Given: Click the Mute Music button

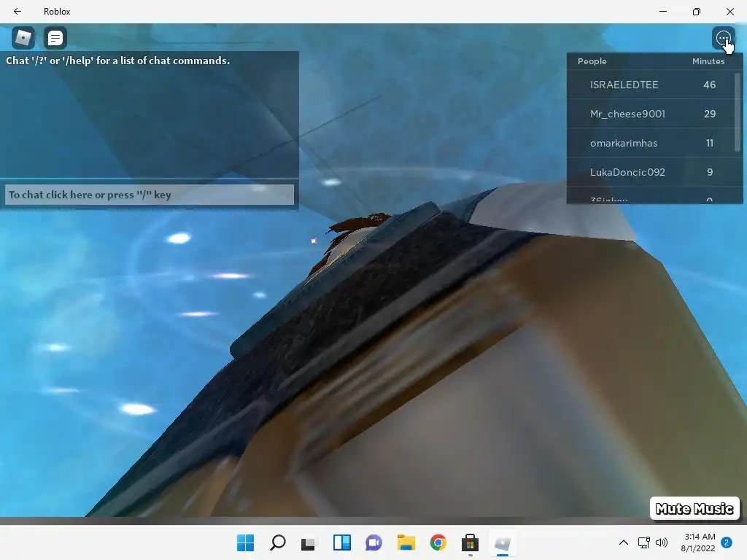Looking at the screenshot, I should (694, 508).
